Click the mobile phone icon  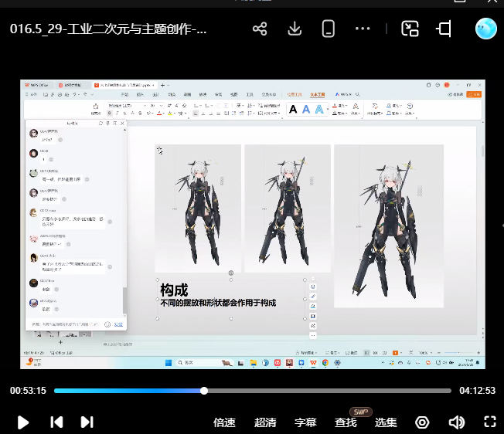pyautogui.click(x=329, y=29)
